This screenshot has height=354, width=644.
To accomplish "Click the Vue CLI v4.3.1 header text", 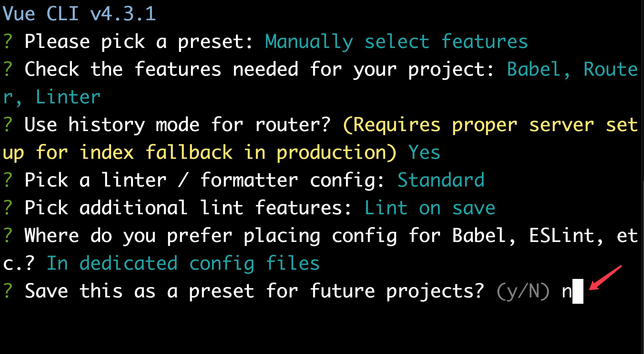I will (x=79, y=13).
